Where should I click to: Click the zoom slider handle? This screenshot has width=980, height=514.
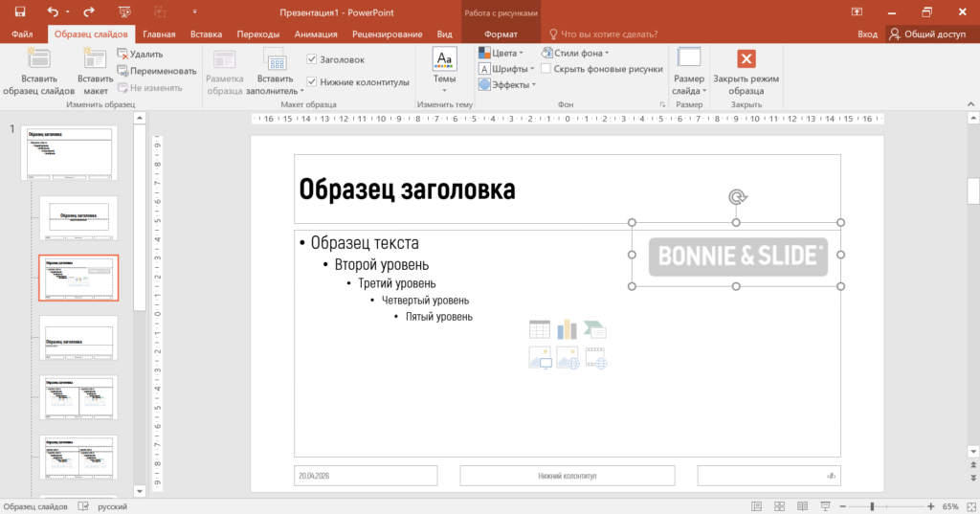click(872, 506)
